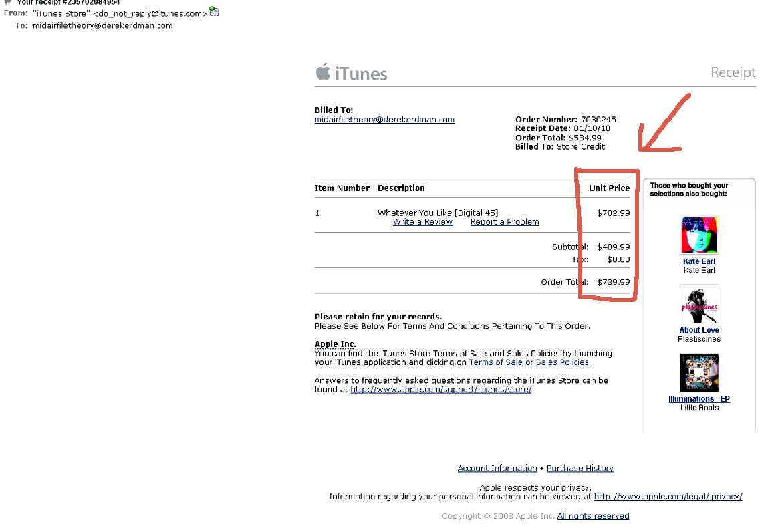Screen dimensions: 770x532
Task: Click the Plastiscines artist name
Action: click(x=698, y=339)
